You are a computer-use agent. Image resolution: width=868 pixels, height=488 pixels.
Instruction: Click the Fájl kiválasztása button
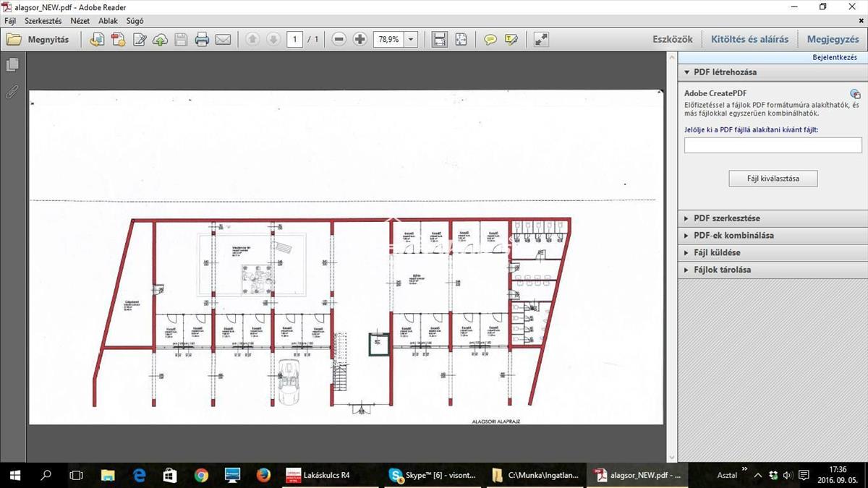pyautogui.click(x=773, y=179)
